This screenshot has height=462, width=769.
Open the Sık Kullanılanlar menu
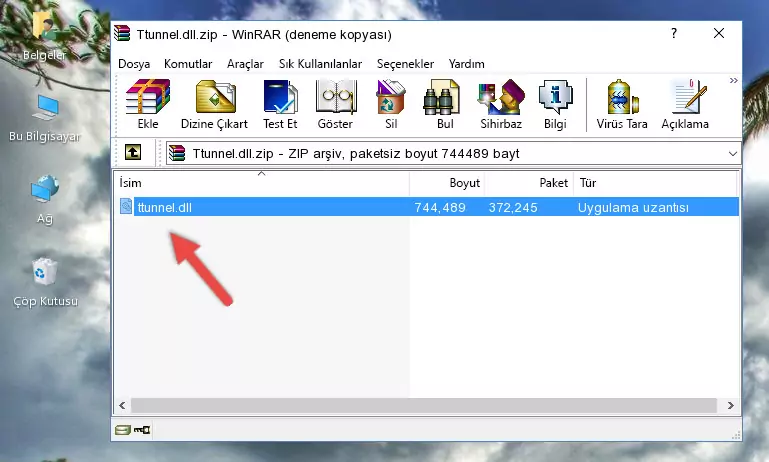pos(320,64)
